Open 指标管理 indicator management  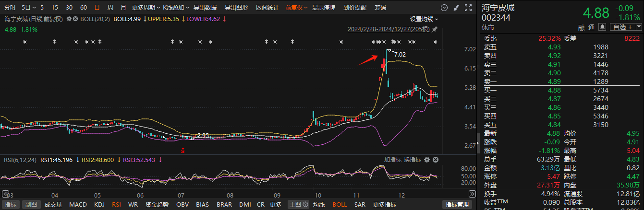(458, 204)
